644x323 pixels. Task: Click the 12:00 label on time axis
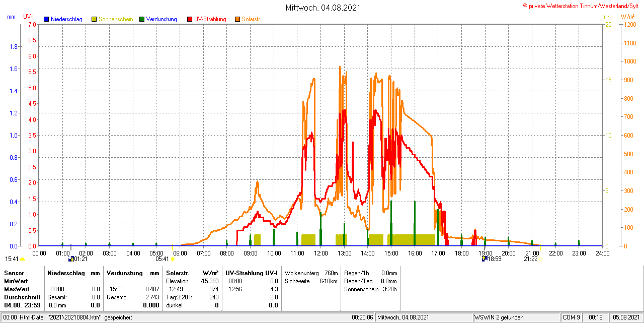[x=320, y=253]
